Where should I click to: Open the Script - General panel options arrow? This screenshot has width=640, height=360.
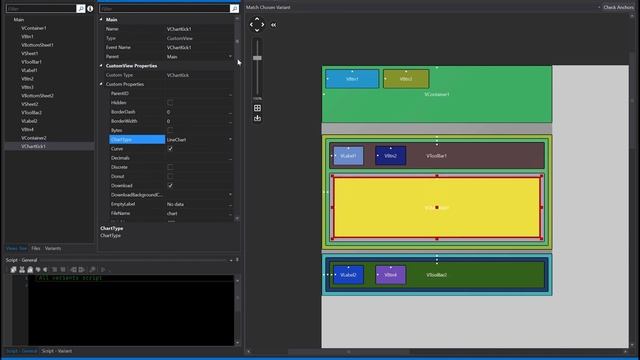click(x=231, y=260)
